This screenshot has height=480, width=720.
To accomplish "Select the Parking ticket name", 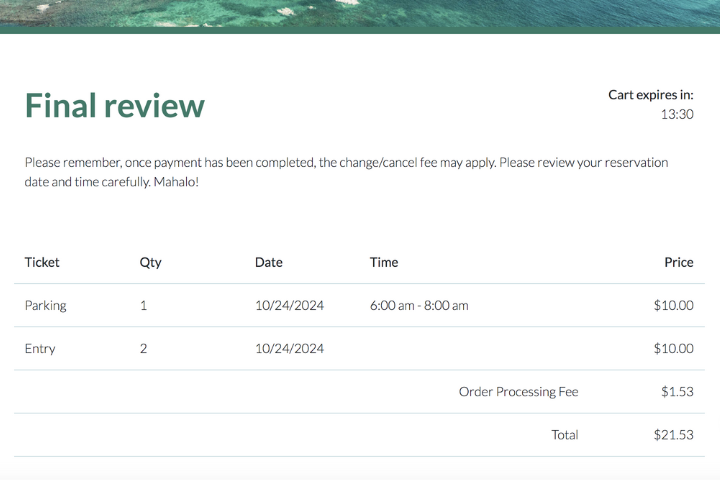I will pyautogui.click(x=45, y=305).
